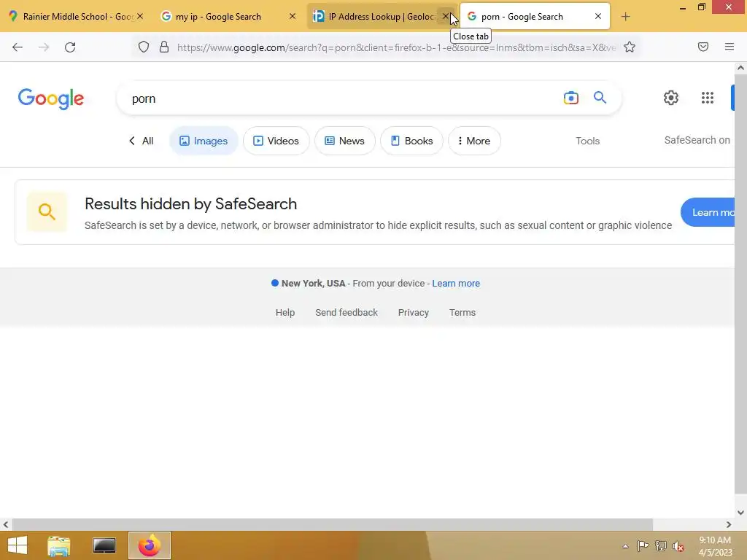
Task: Switch to Videos results
Action: coord(276,141)
